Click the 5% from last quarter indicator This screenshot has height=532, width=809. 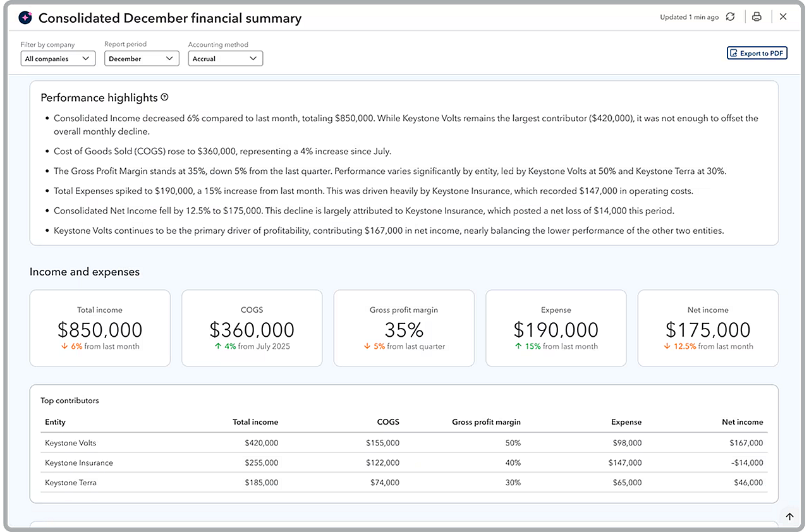pyautogui.click(x=404, y=346)
